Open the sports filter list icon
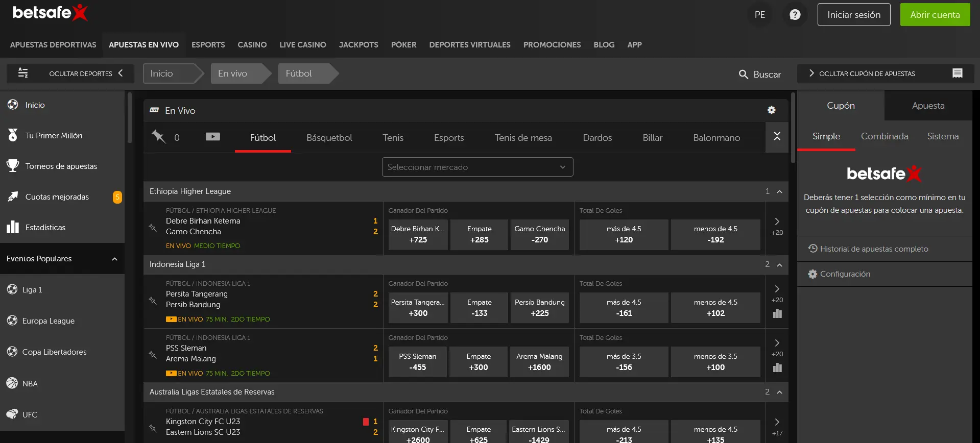The width and height of the screenshot is (980, 443). tap(23, 73)
